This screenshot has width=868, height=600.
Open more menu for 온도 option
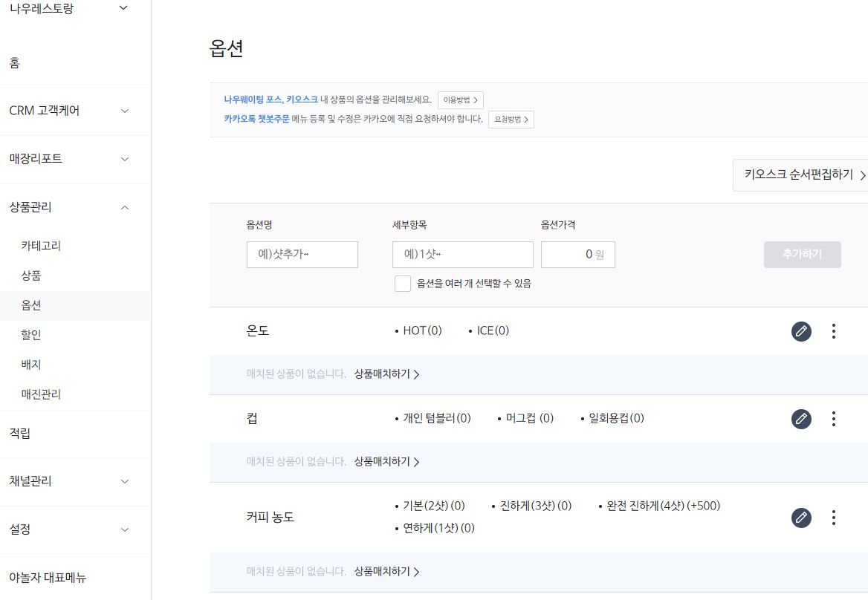pyautogui.click(x=833, y=331)
